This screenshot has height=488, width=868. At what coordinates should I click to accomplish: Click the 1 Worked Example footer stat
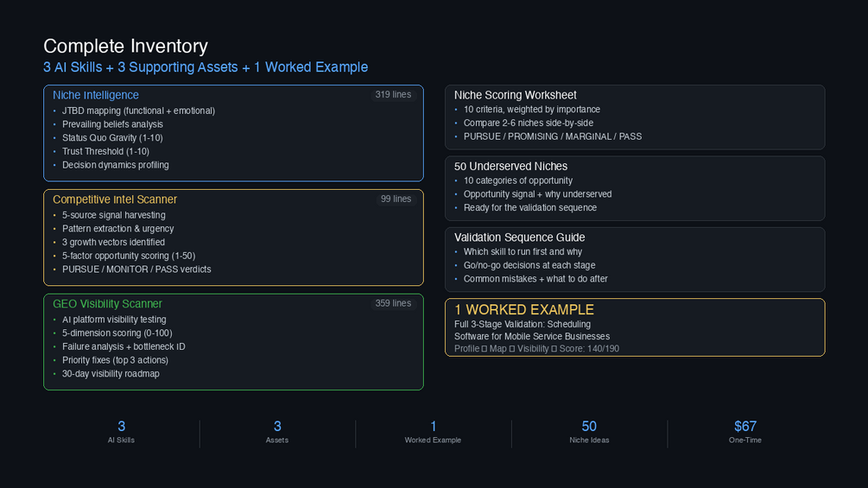[x=433, y=431]
